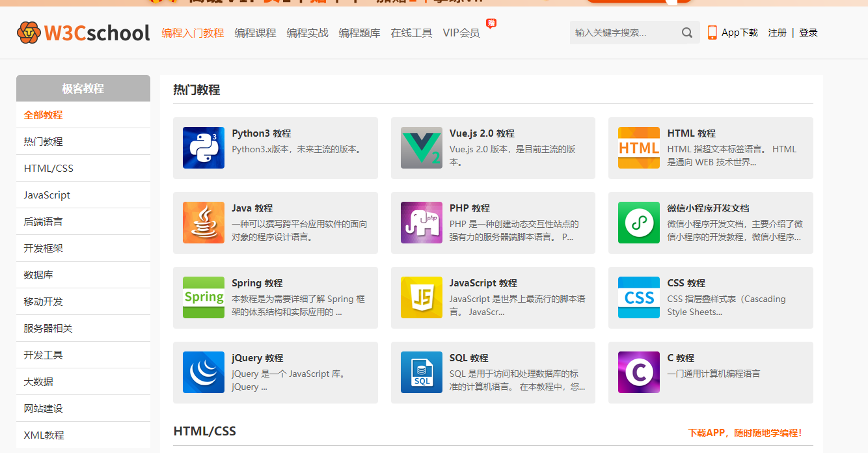Screen dimensions: 868x453
Task: Click description 一门通用计算机编程语言
Action: (714, 374)
